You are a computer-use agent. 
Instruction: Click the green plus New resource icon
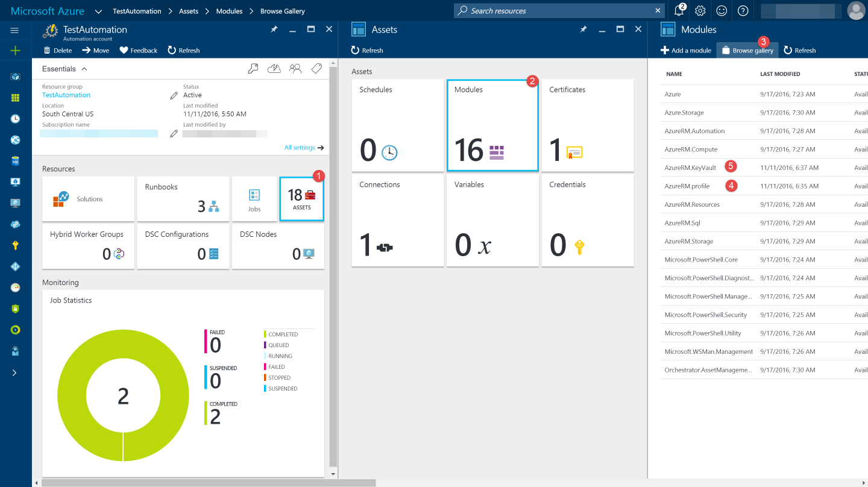pos(15,51)
